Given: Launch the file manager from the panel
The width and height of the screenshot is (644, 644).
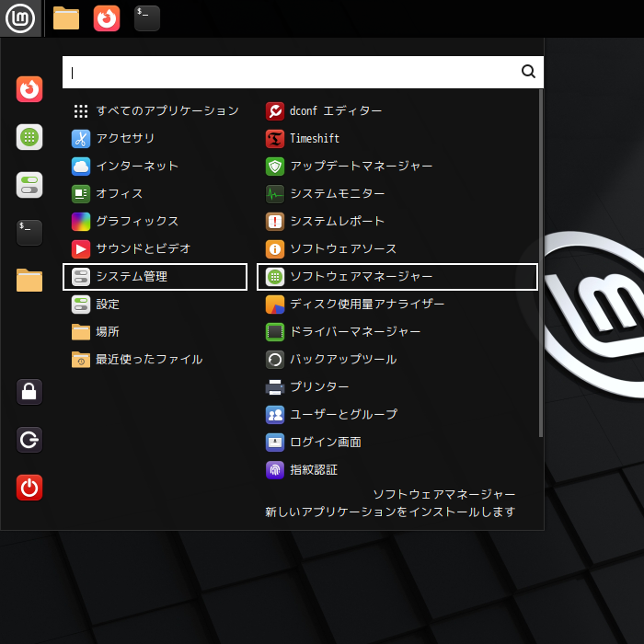Looking at the screenshot, I should pos(65,18).
